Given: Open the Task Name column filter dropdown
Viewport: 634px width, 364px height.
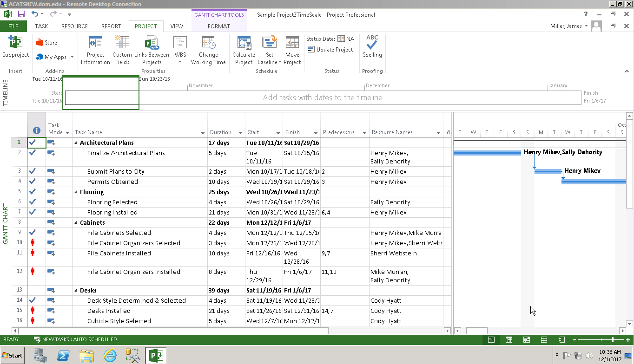Looking at the screenshot, I should 202,133.
